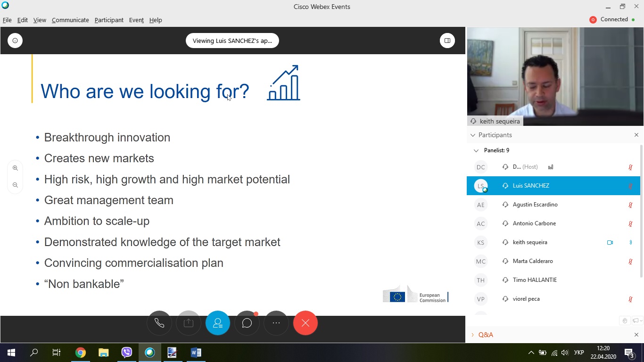Click the audio phone call button
This screenshot has width=644, height=362.
coord(159,323)
